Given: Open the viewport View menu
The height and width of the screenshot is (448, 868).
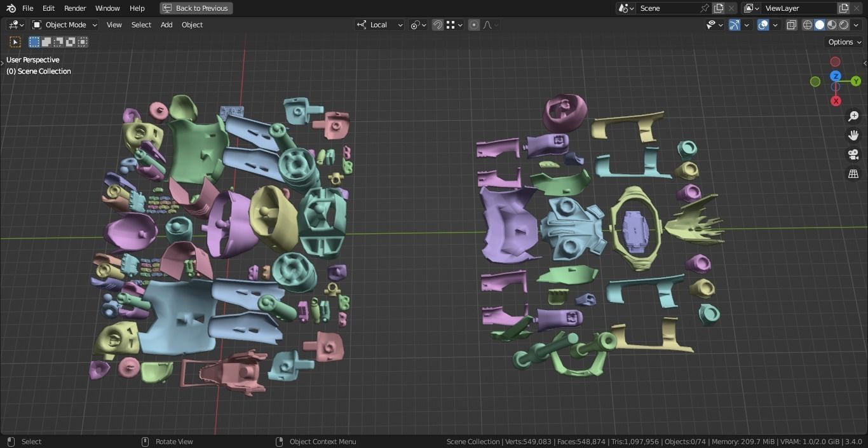Looking at the screenshot, I should click(x=114, y=25).
